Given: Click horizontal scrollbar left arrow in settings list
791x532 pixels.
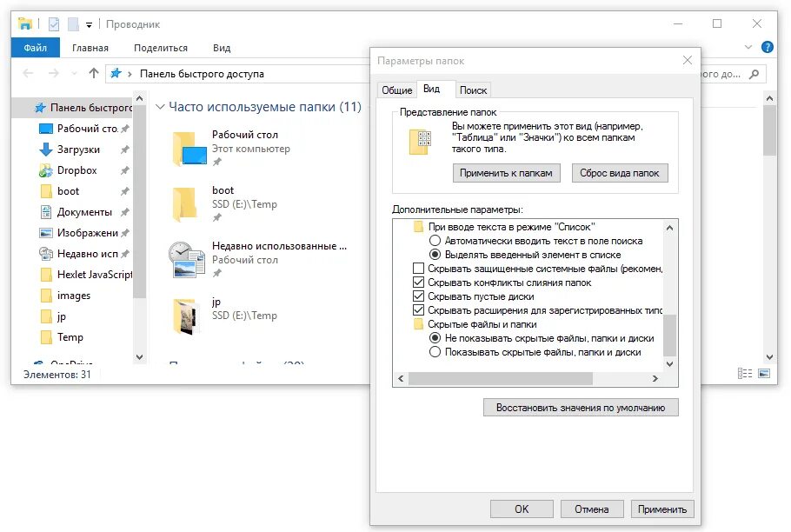Looking at the screenshot, I should pyautogui.click(x=401, y=378).
